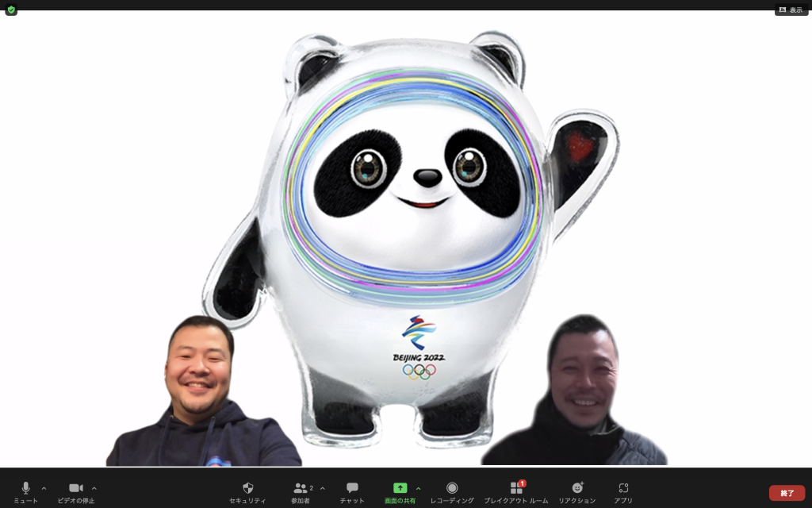Open 参加者 participants panel
Screen dimensions: 812x508
tap(301, 491)
